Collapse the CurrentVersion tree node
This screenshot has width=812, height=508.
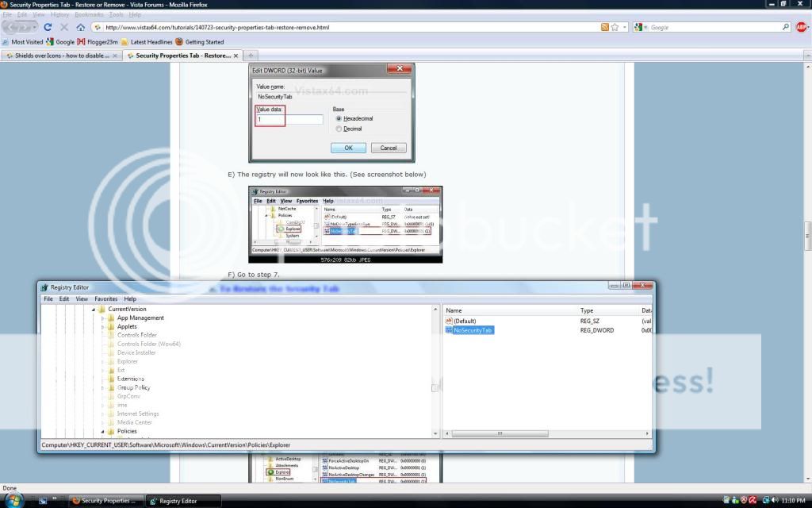94,310
